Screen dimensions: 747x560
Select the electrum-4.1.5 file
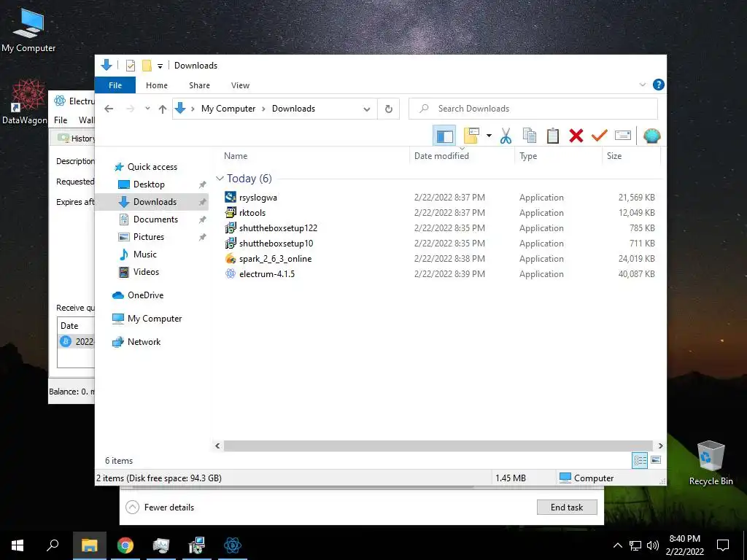[x=267, y=274]
